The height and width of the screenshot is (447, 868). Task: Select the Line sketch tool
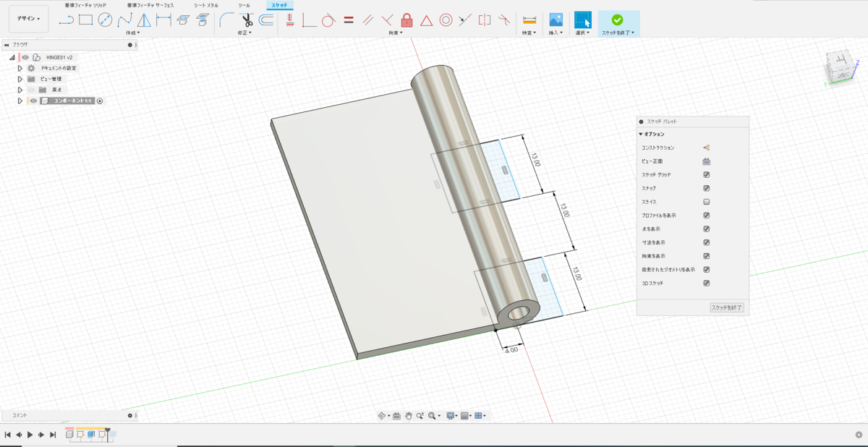(x=66, y=20)
